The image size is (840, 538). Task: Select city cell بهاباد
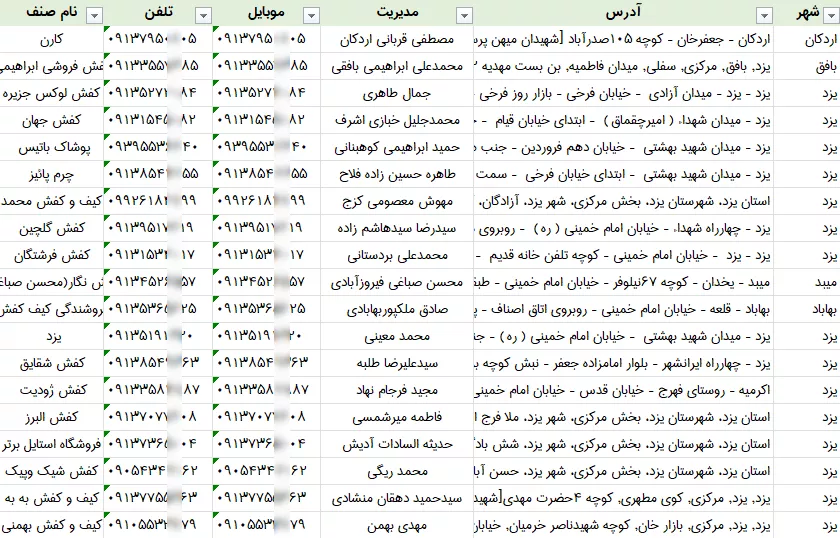coord(807,309)
